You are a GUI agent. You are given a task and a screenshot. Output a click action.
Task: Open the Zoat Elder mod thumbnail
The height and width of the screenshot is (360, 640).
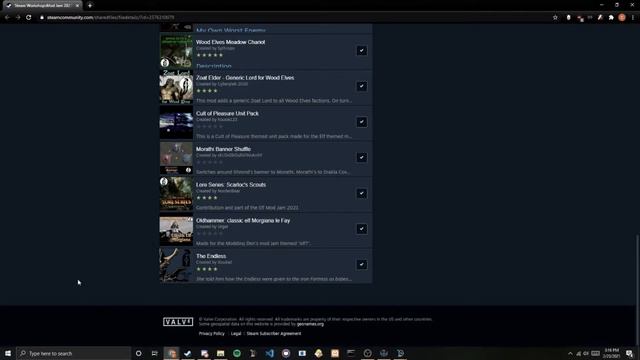pyautogui.click(x=176, y=87)
